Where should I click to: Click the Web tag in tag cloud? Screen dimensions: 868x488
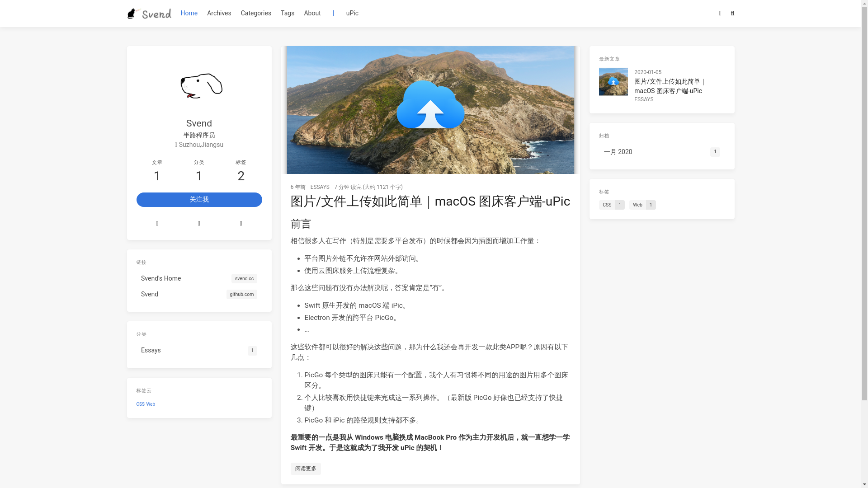151,404
